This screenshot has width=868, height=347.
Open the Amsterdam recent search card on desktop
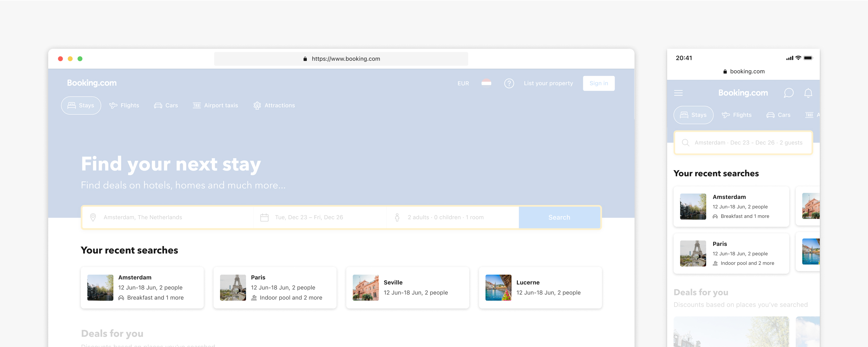tap(142, 287)
